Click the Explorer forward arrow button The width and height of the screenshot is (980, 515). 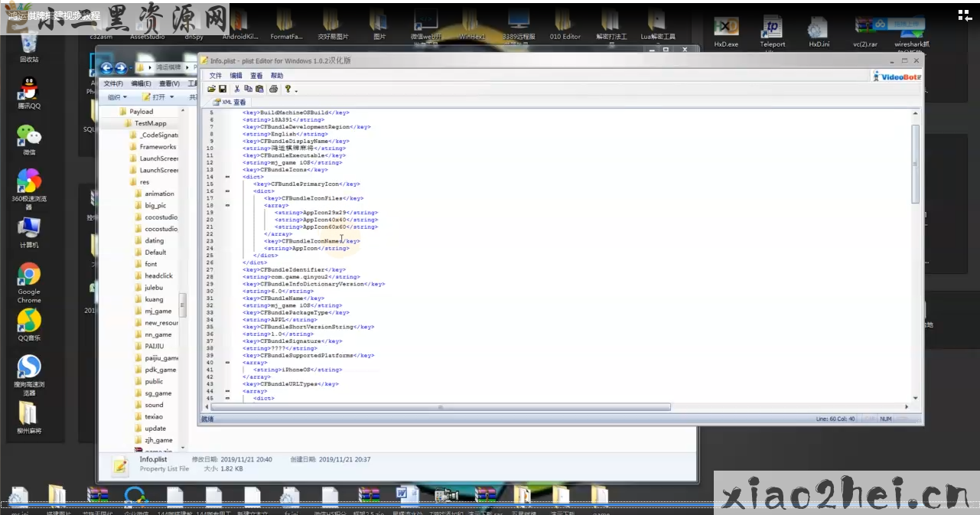(x=122, y=67)
